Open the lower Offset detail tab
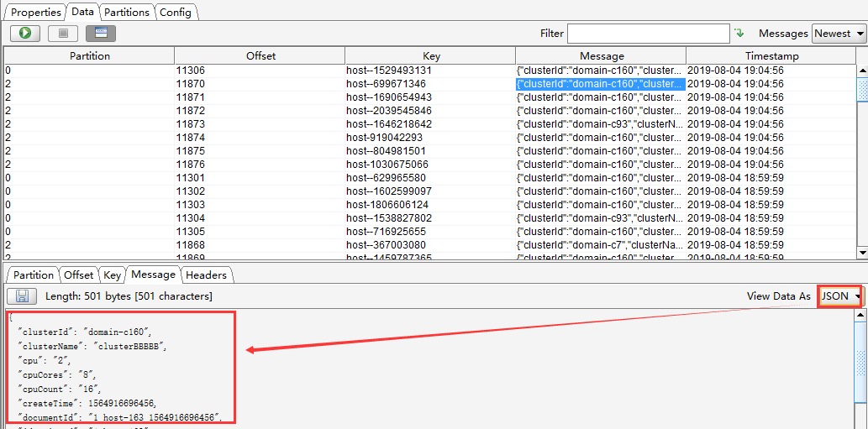This screenshot has height=429, width=868. pos(79,275)
